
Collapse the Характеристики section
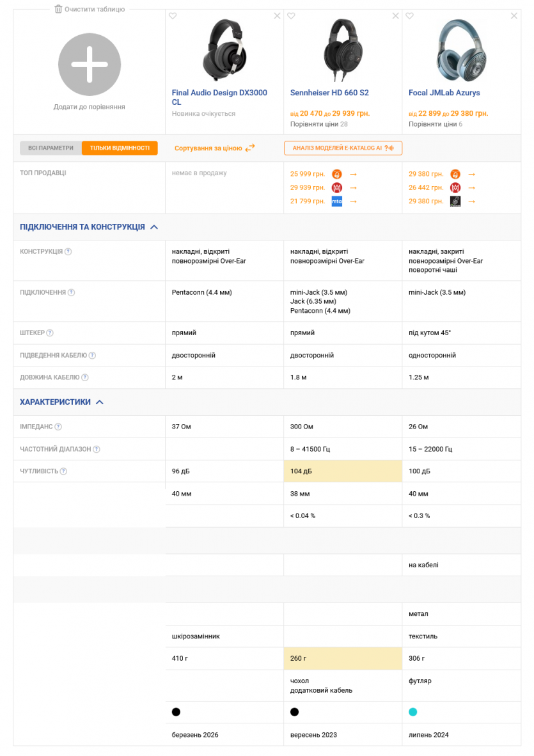pyautogui.click(x=100, y=402)
